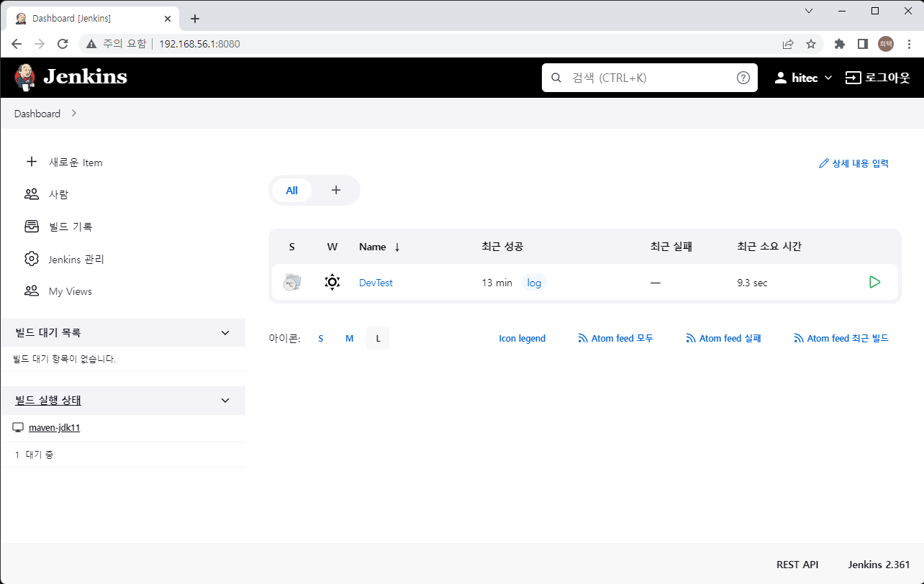Click the build history tray icon

pyautogui.click(x=32, y=227)
